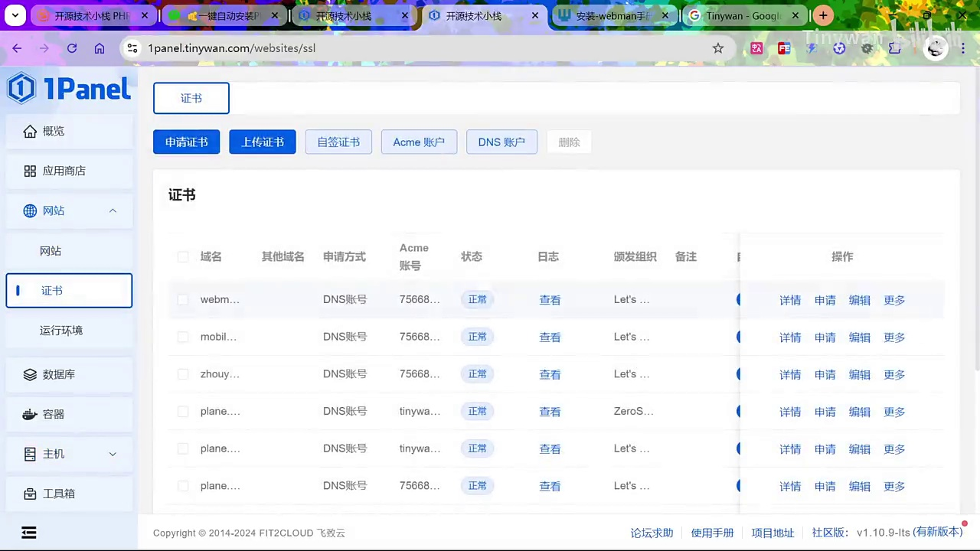
Task: Check the checkbox for the mobil… row
Action: click(x=183, y=337)
